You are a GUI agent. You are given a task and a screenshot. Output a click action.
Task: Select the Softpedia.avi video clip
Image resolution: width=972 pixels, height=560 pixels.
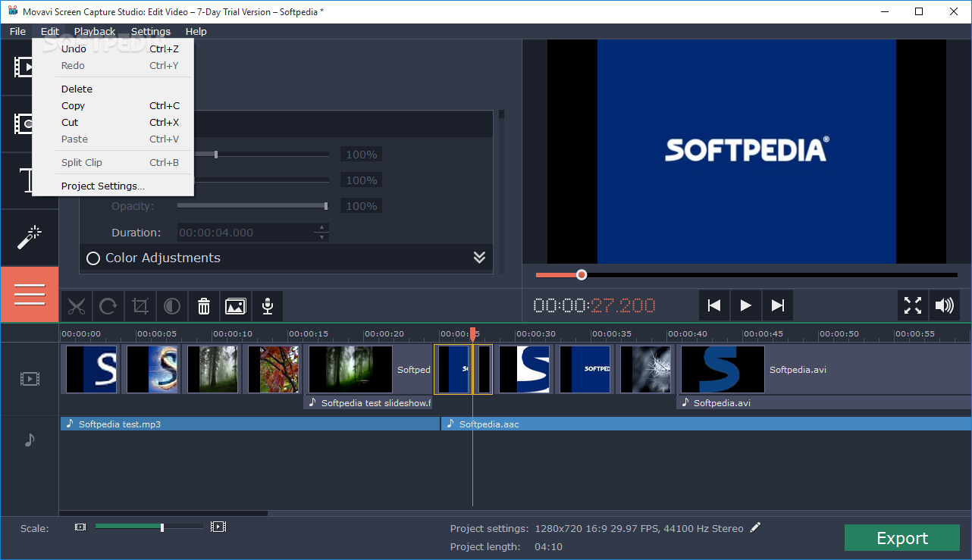click(x=825, y=370)
